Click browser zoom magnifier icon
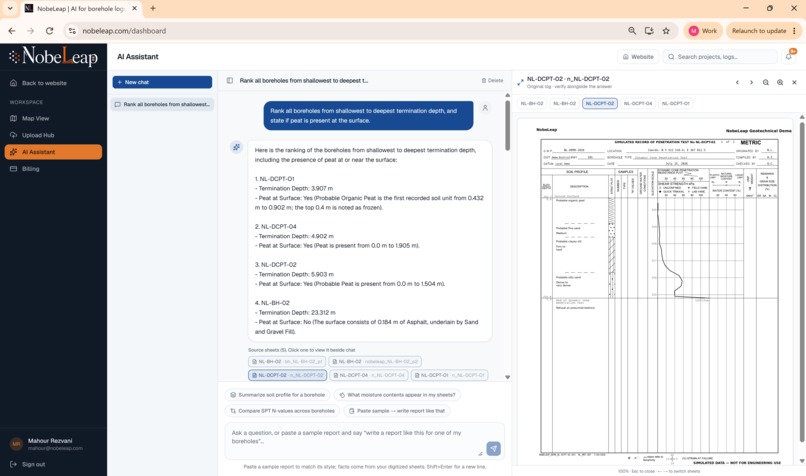Viewport: 806px width, 476px height. 632,31
